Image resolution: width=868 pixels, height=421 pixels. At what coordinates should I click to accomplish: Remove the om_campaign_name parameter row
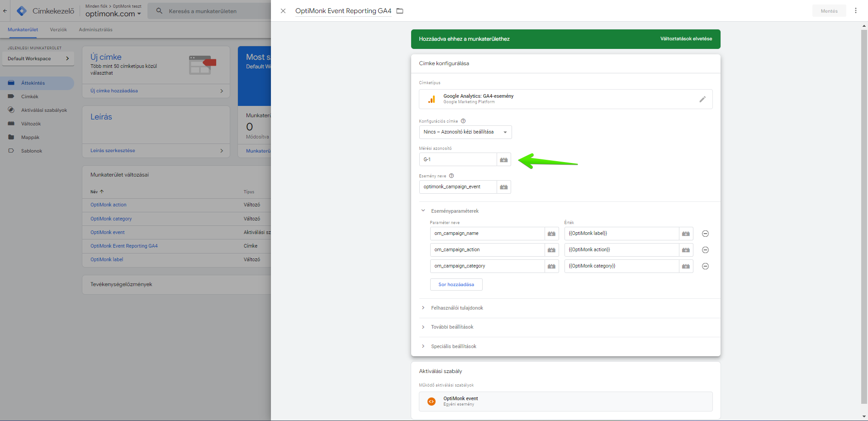pyautogui.click(x=705, y=234)
